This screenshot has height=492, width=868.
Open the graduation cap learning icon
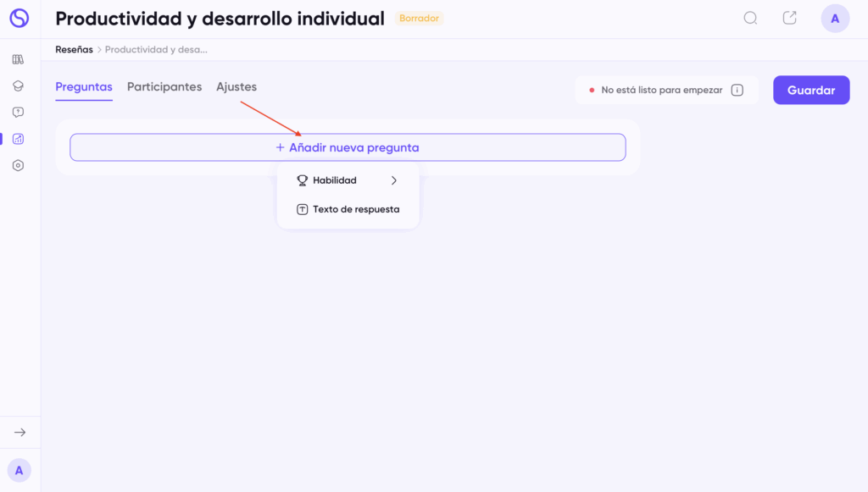pyautogui.click(x=18, y=86)
